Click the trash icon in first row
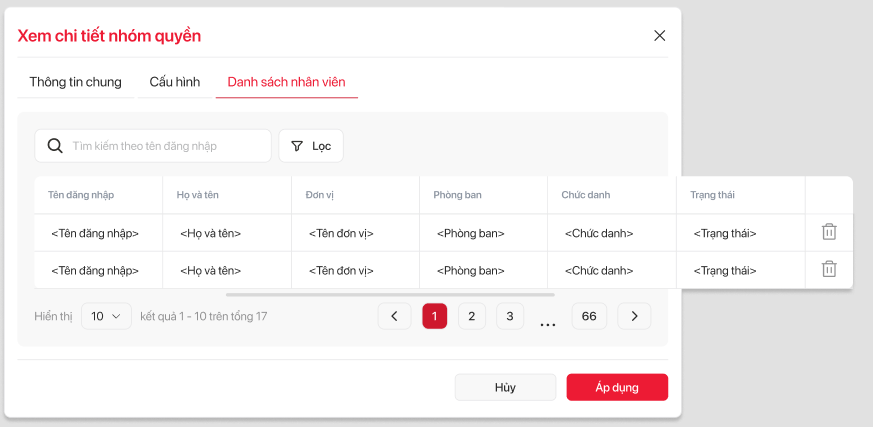This screenshot has width=873, height=427. [828, 232]
